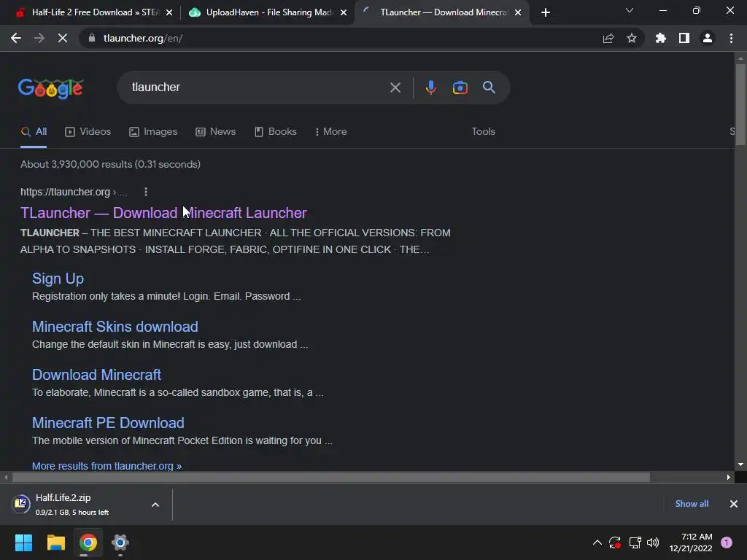747x560 pixels.
Task: Select the TLauncher Download Minecraft tab
Action: tap(443, 12)
